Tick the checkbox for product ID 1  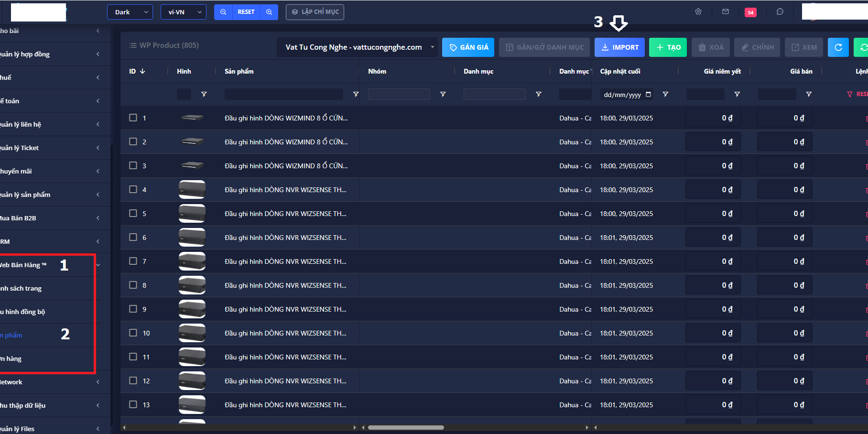[133, 118]
